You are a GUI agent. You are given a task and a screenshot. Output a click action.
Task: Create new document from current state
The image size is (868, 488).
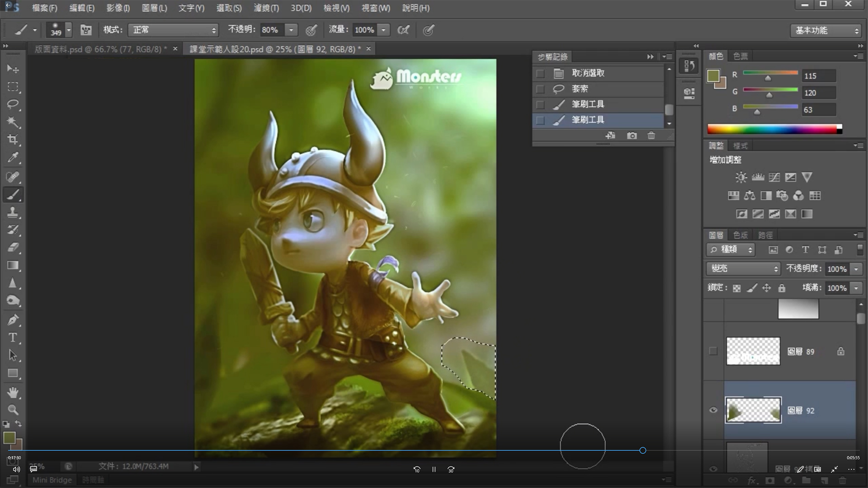(610, 136)
